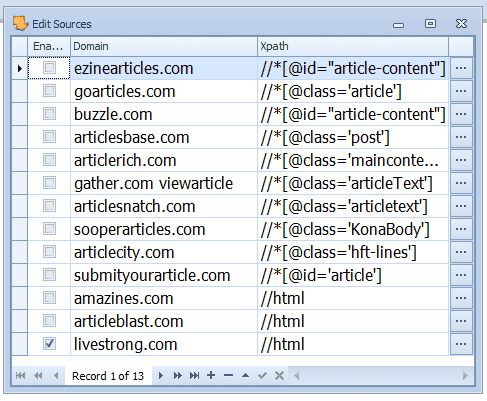The image size is (487, 401).
Task: Select the goarticles.com domain cell
Action: [164, 91]
